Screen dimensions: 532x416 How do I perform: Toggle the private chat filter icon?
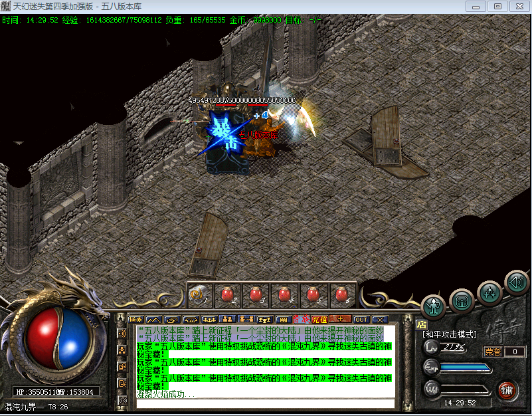[122, 383]
